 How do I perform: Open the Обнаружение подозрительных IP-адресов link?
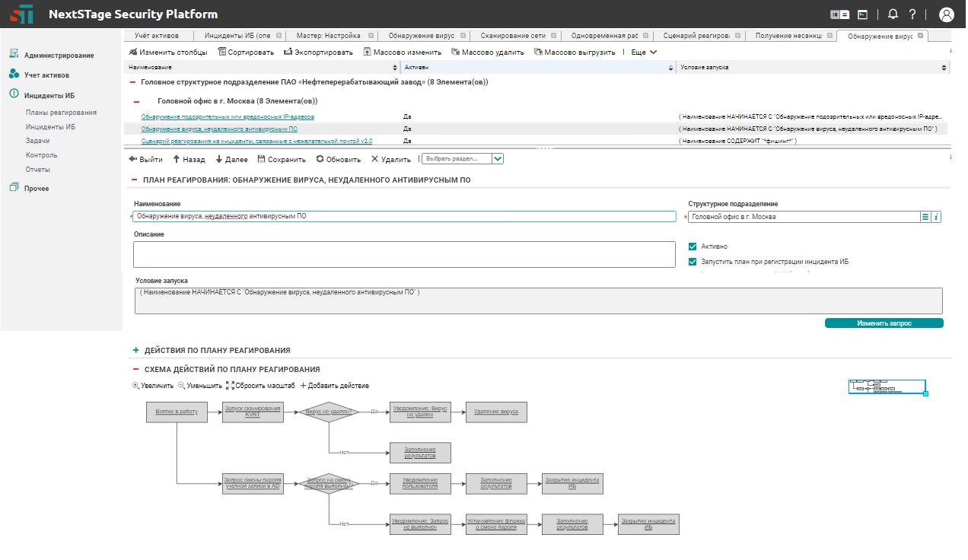pyautogui.click(x=228, y=117)
